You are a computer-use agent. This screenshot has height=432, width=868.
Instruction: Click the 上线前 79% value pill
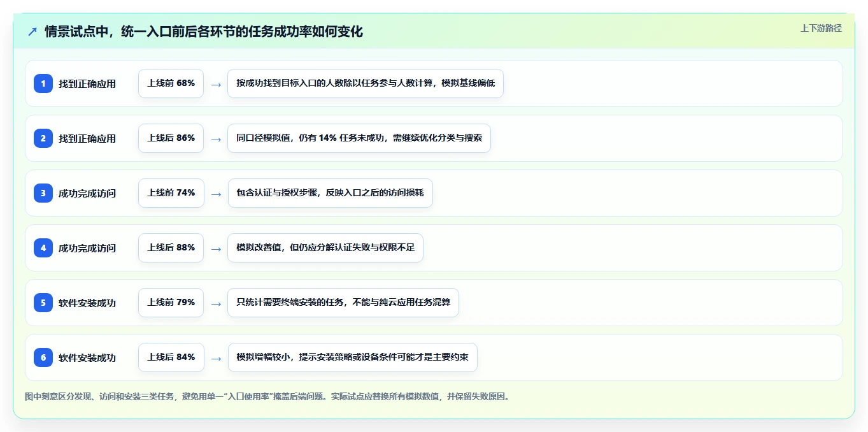[x=171, y=303]
